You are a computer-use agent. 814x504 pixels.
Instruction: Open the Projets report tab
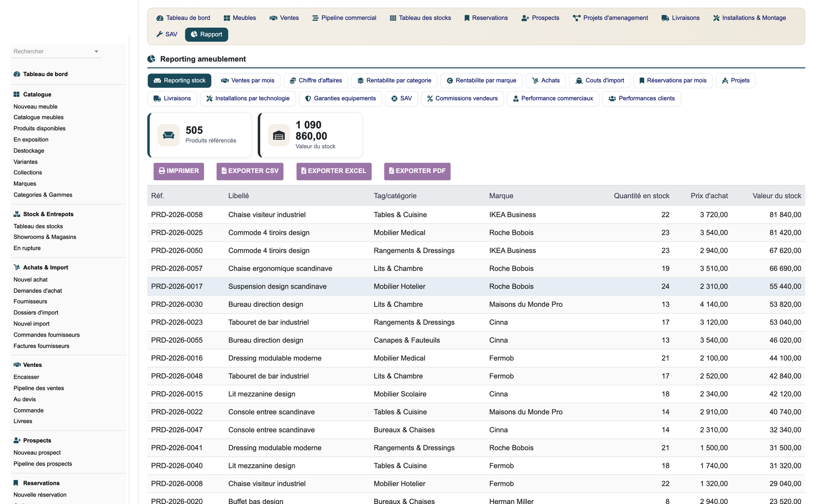click(736, 81)
